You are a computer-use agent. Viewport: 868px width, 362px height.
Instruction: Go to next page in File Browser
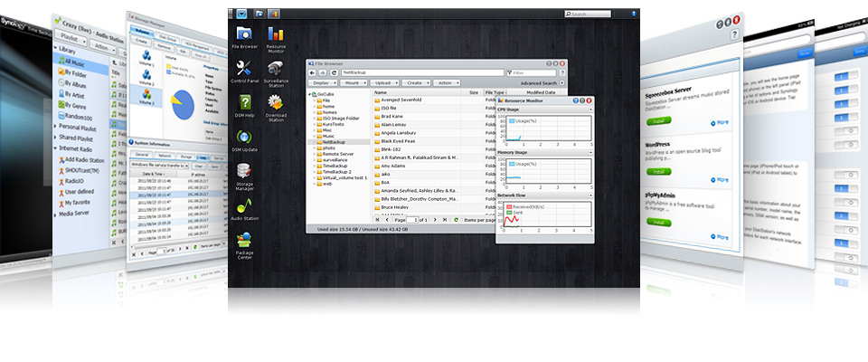pos(435,220)
